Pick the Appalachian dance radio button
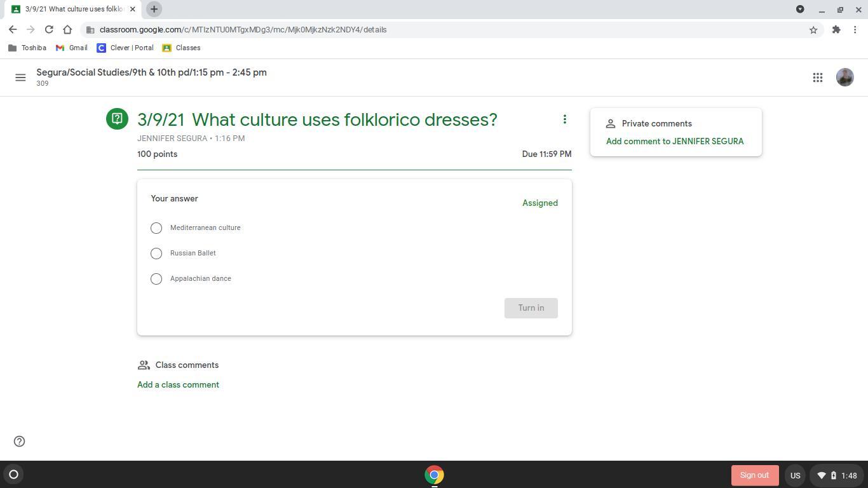The image size is (868, 488). [156, 279]
